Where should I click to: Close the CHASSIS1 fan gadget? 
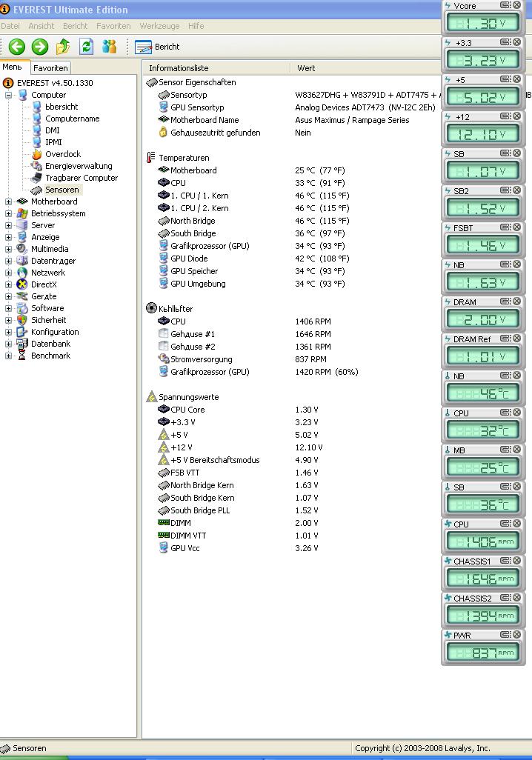click(517, 560)
